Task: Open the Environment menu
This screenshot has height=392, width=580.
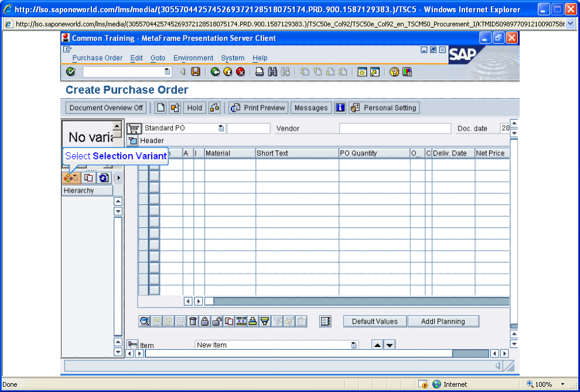Action: pos(193,58)
